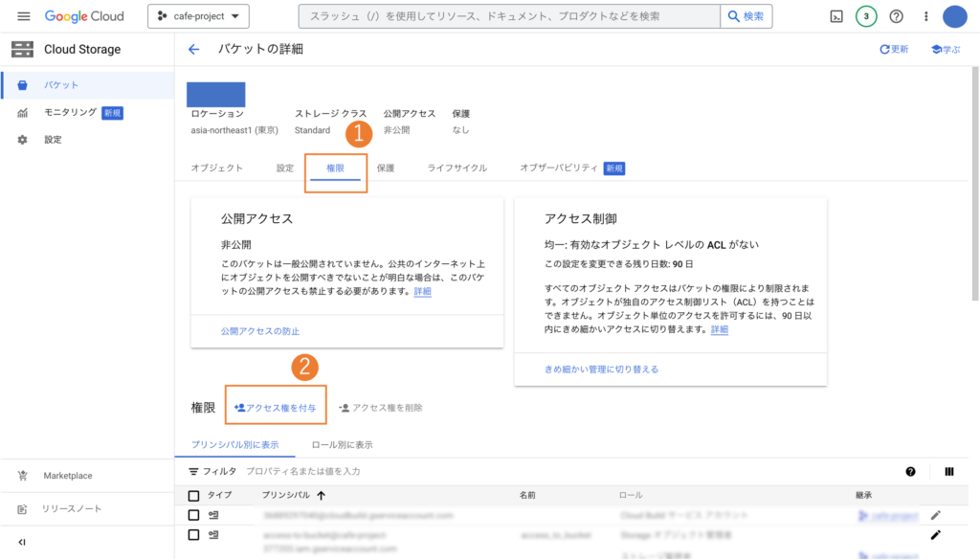
Task: Open the three-dot more options menu
Action: 926,17
